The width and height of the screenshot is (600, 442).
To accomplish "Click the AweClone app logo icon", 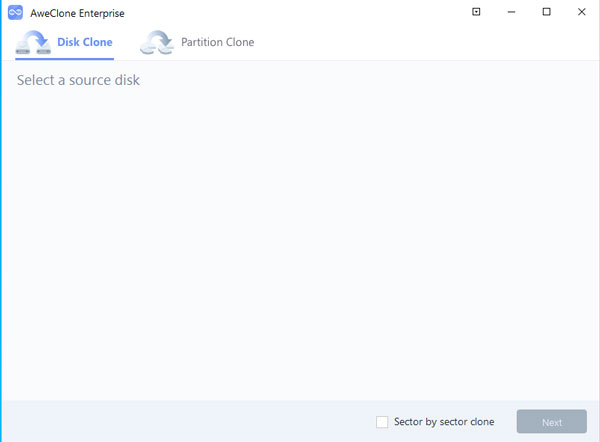I will (15, 13).
